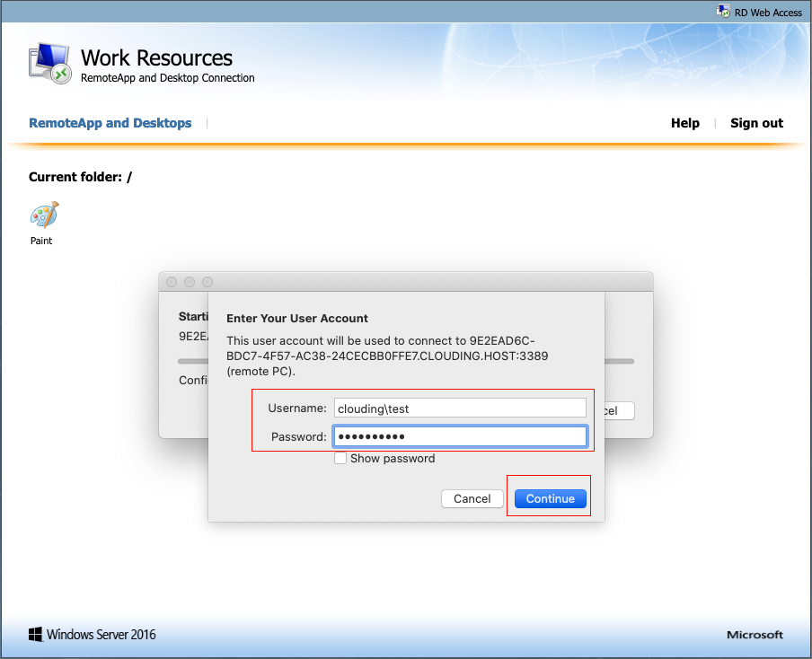The image size is (812, 659).
Task: Click the connection progress bar
Action: tap(620, 361)
